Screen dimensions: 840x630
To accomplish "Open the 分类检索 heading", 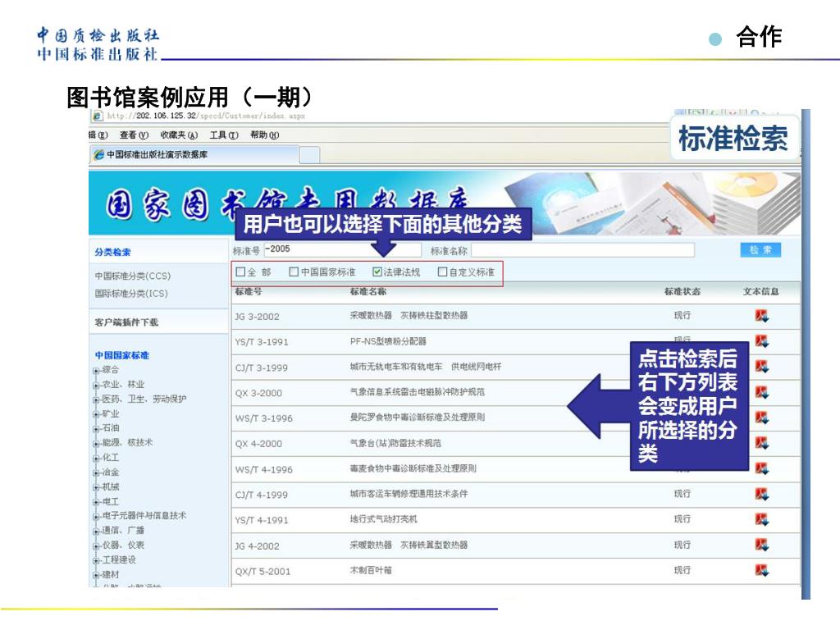I will [x=112, y=253].
